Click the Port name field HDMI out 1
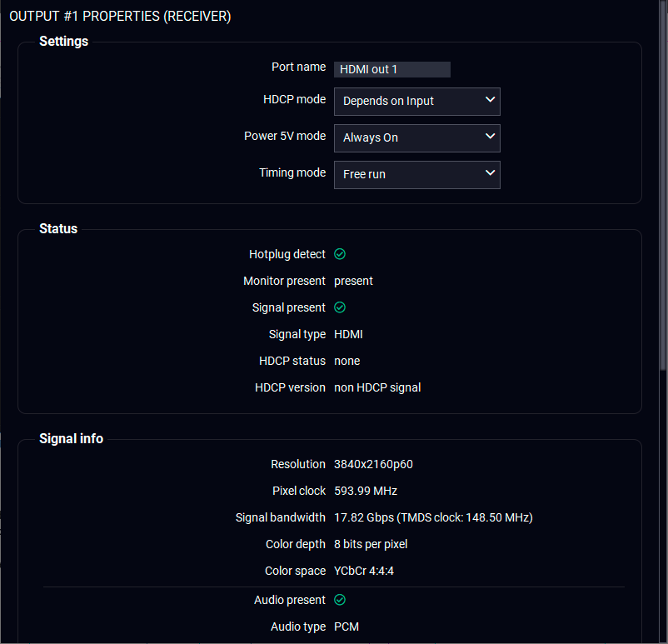The image size is (668, 644). pyautogui.click(x=392, y=69)
